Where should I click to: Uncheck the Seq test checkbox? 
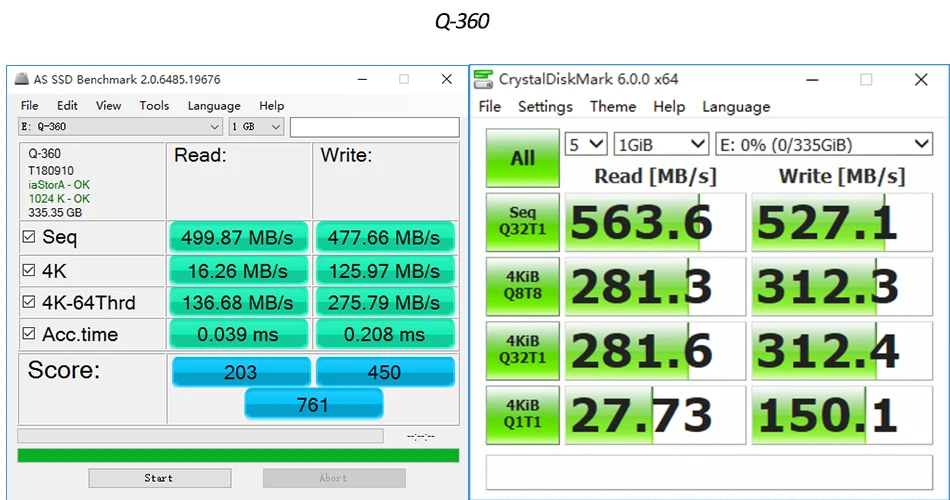pyautogui.click(x=28, y=236)
